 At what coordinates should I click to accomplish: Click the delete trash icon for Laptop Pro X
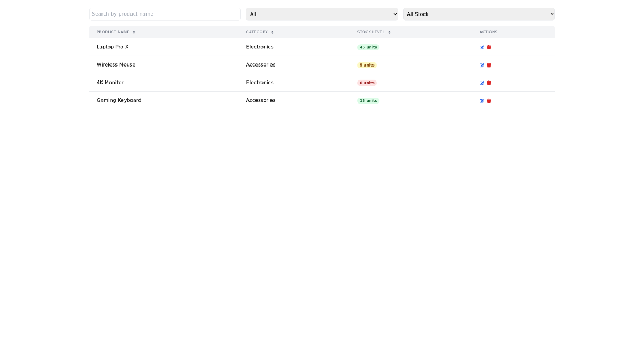click(488, 47)
